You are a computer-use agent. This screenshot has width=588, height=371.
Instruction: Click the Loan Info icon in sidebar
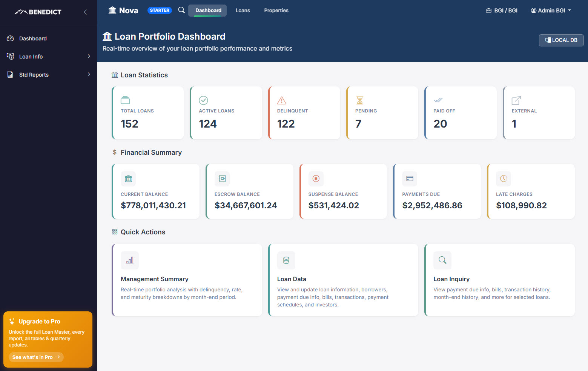10,56
